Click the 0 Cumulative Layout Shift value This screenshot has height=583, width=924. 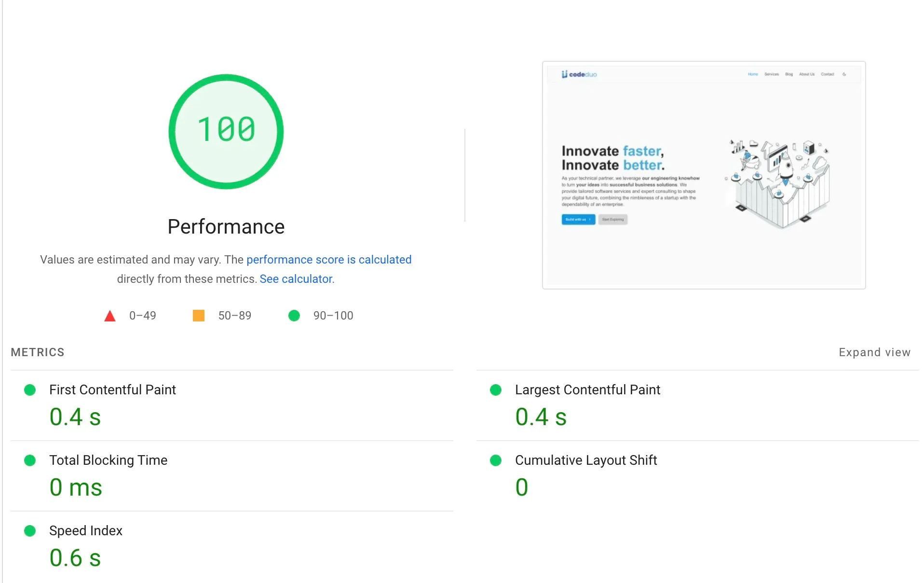(x=522, y=487)
